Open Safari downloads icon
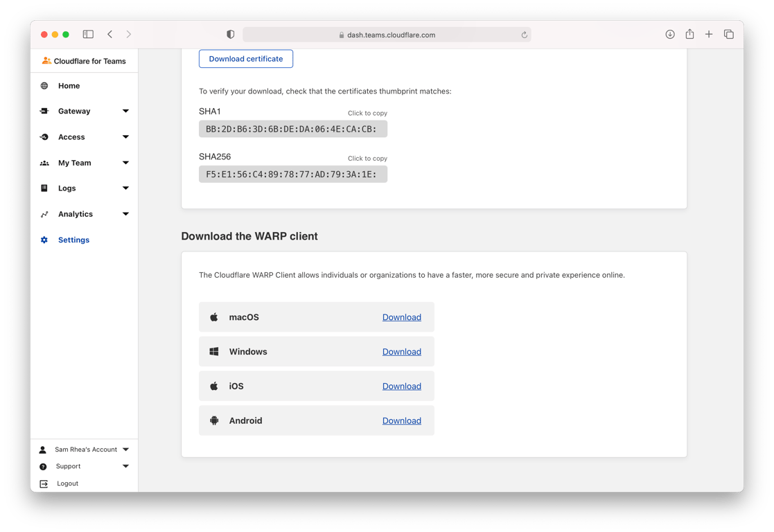The image size is (774, 532). click(670, 34)
